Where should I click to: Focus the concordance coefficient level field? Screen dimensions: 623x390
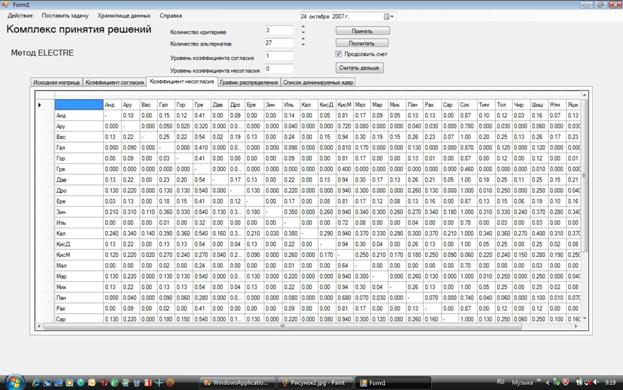coord(279,56)
